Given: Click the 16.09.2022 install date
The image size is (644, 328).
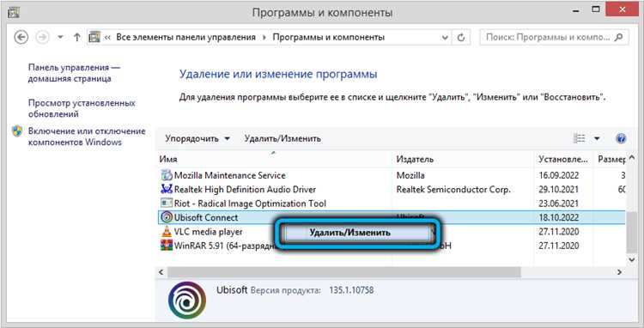Looking at the screenshot, I should (559, 175).
